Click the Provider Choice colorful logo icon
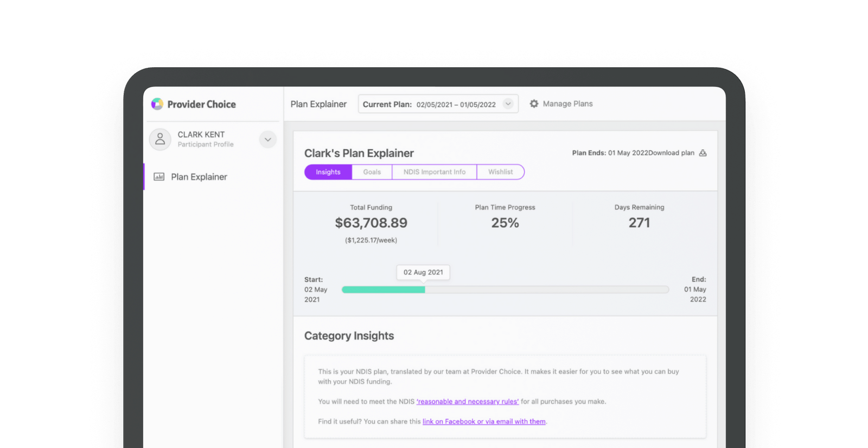This screenshot has height=448, width=868. tap(157, 104)
